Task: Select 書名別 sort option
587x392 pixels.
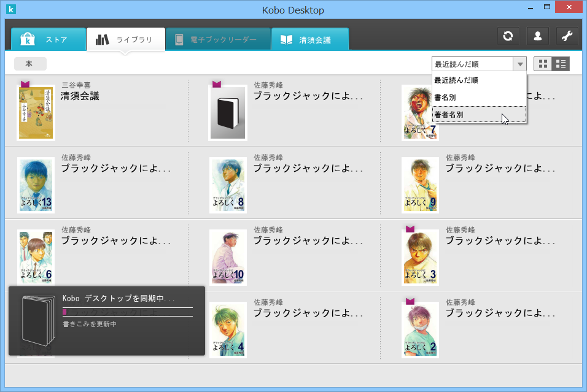Action: click(x=479, y=98)
